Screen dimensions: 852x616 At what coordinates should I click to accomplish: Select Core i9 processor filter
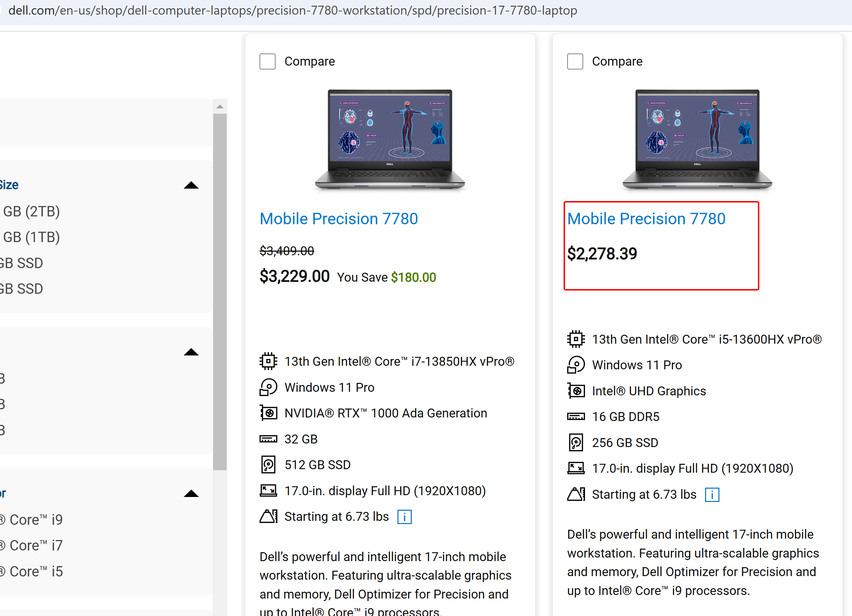(32, 519)
